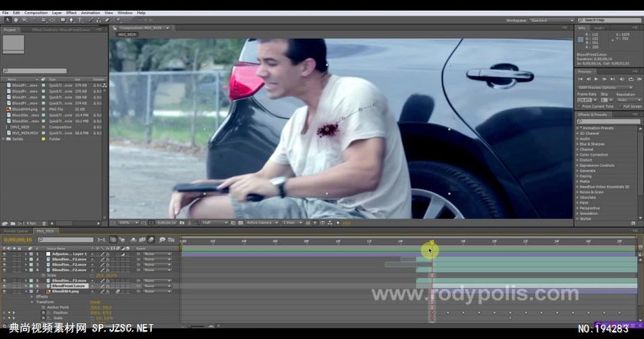
Task: Select the Brush tool
Action: (x=90, y=20)
